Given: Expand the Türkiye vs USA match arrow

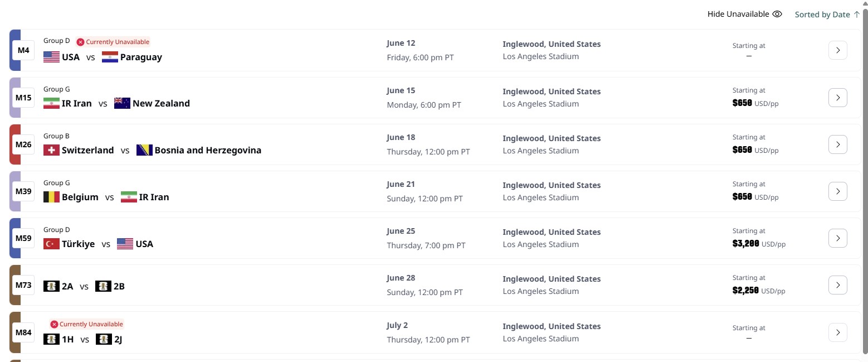Looking at the screenshot, I should tap(838, 238).
